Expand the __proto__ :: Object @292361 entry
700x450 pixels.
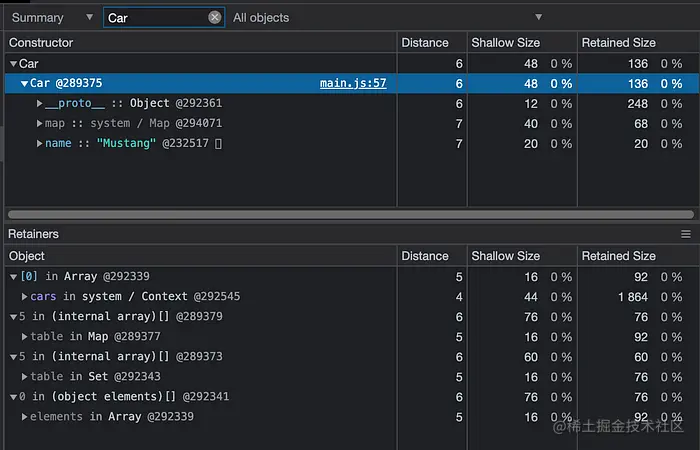click(x=39, y=104)
